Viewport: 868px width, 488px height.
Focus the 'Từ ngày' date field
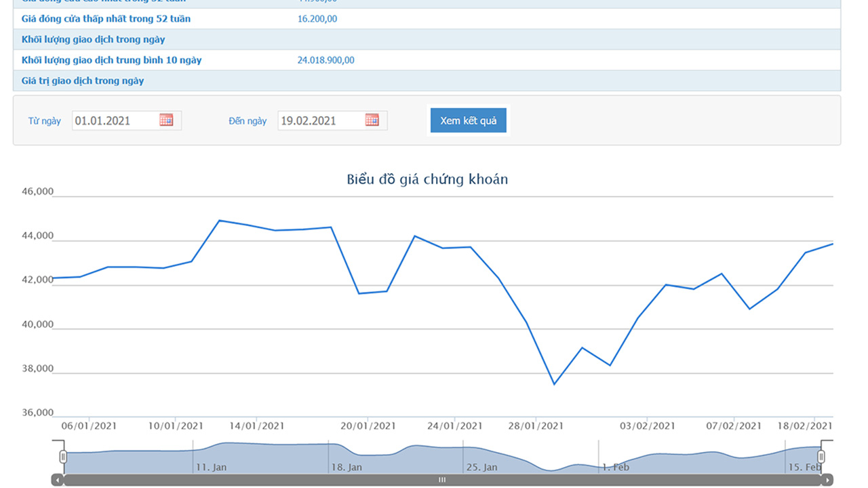coord(114,121)
